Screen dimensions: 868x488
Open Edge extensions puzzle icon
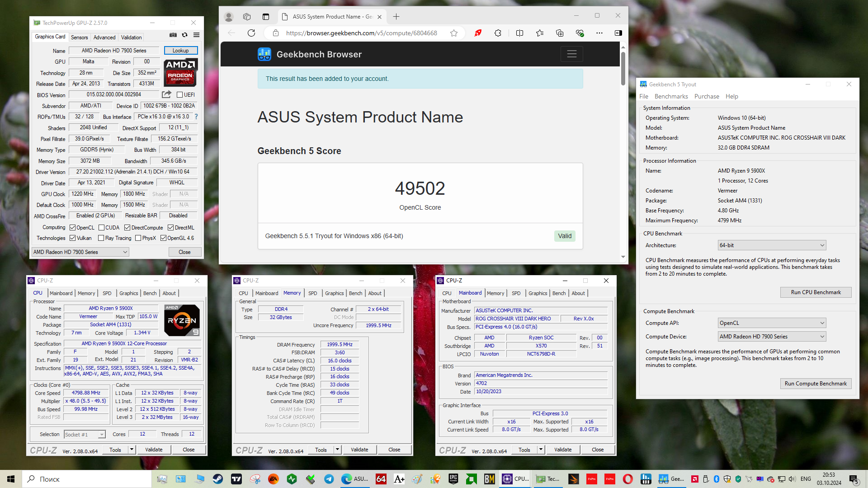[x=498, y=33]
